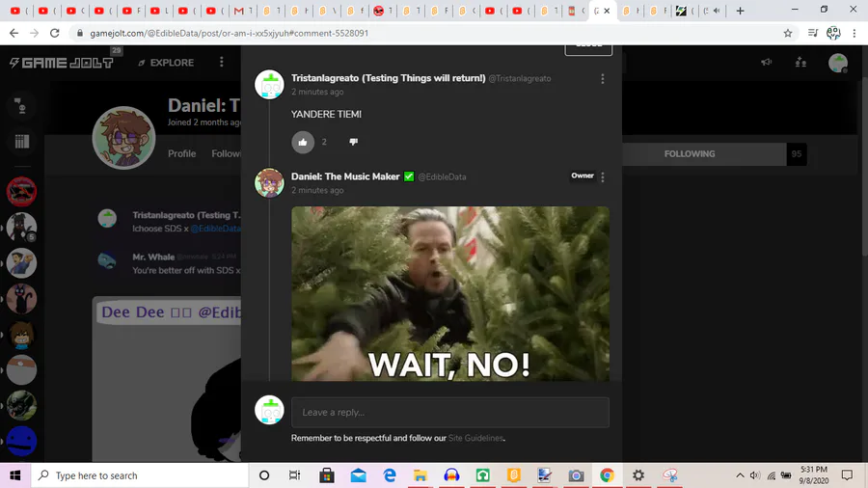Click the Leave a reply input field
Screen dimensions: 868x488
[x=450, y=412]
